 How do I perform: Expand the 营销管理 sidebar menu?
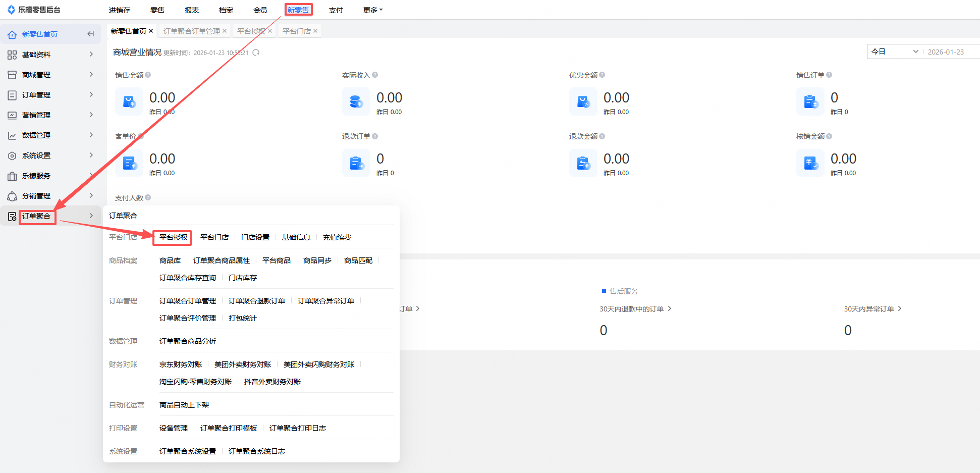(91, 115)
